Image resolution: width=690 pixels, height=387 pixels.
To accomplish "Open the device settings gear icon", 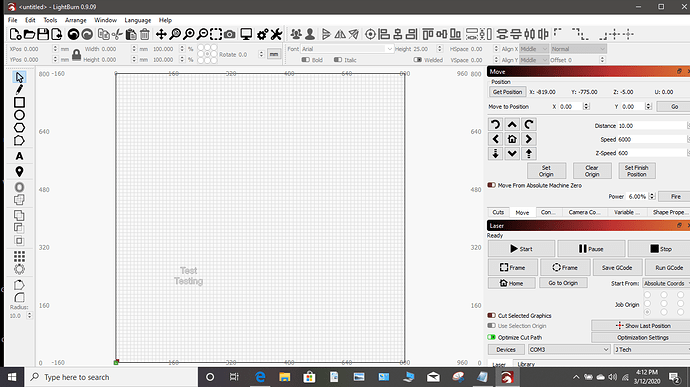I will tap(262, 34).
